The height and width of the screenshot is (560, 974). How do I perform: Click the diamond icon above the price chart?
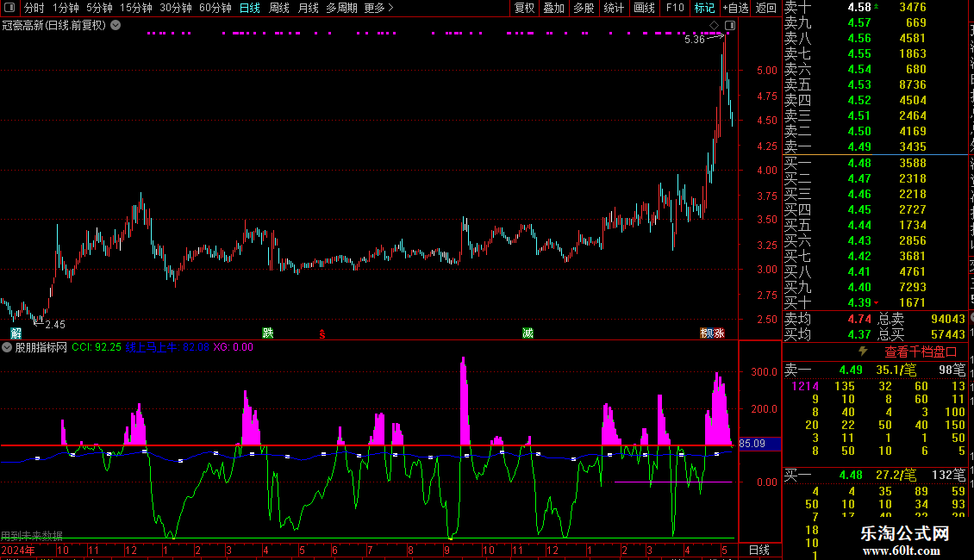click(714, 26)
